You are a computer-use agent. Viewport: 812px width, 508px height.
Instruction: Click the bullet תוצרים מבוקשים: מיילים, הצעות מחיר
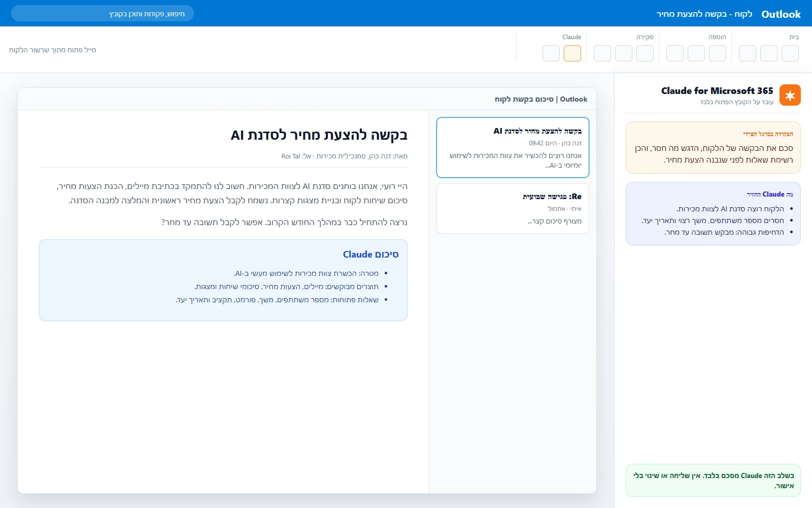click(x=286, y=287)
